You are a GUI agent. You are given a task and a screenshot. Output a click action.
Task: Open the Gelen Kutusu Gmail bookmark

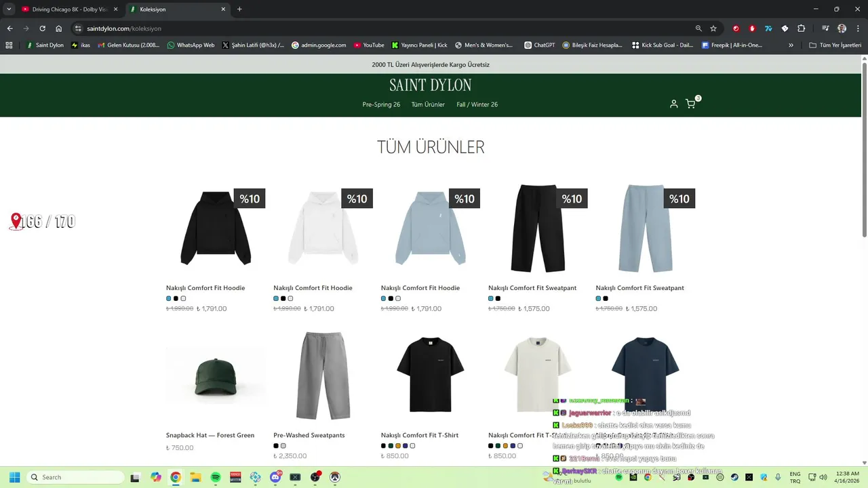click(x=129, y=45)
